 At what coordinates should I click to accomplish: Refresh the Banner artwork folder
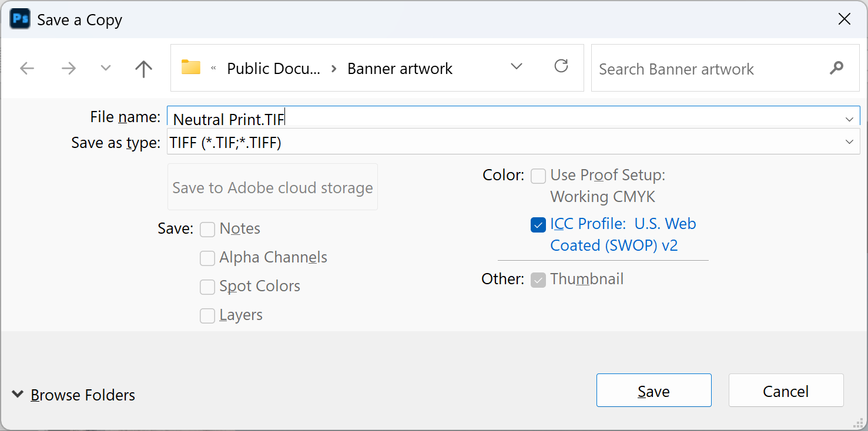[x=561, y=66]
